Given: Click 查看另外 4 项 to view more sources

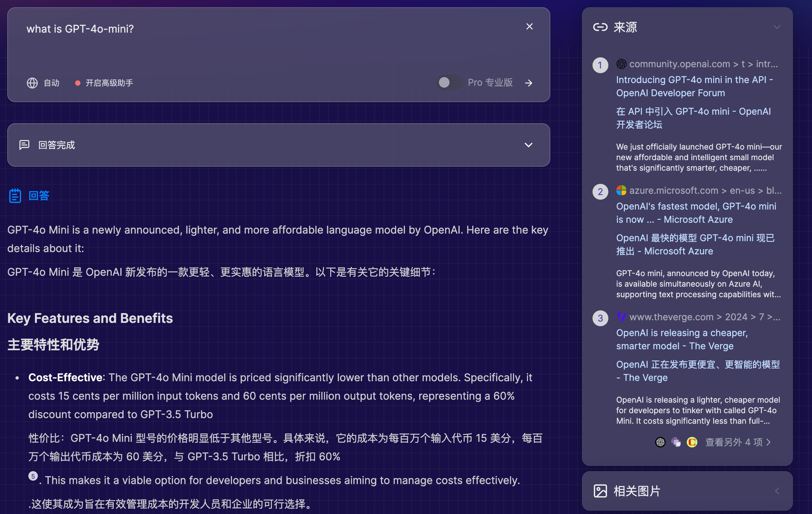Looking at the screenshot, I should [x=734, y=442].
